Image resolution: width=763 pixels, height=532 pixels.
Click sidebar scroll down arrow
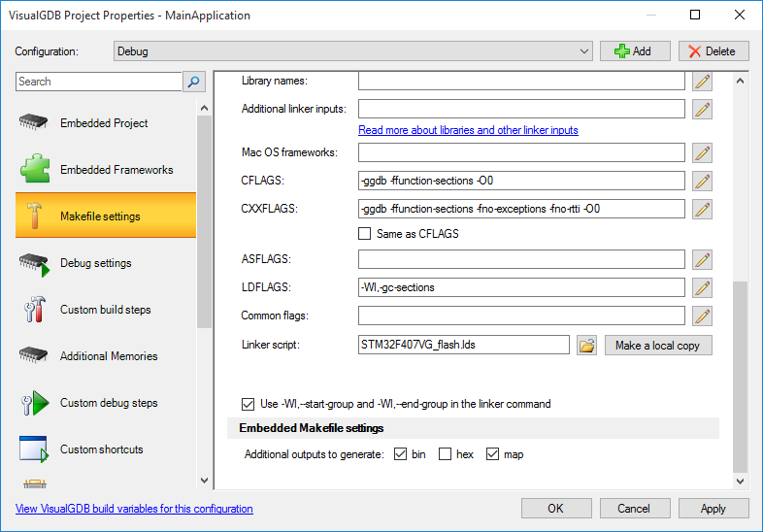pos(205,481)
